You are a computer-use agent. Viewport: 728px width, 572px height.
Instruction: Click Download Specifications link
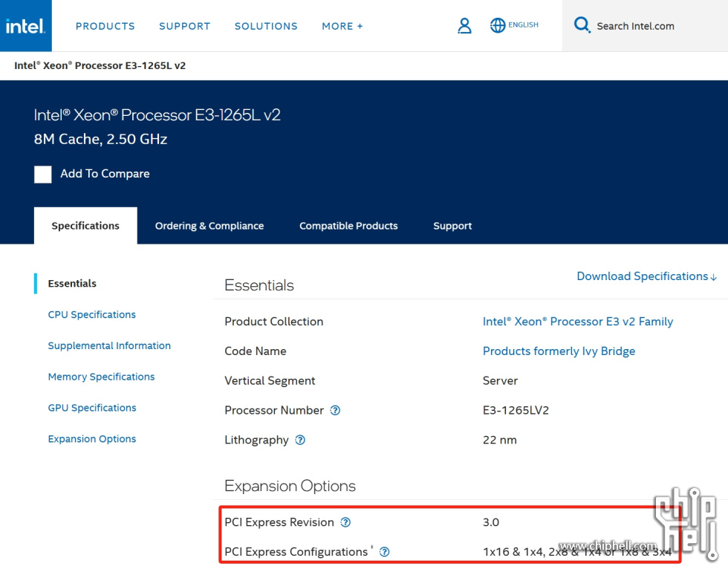[647, 276]
